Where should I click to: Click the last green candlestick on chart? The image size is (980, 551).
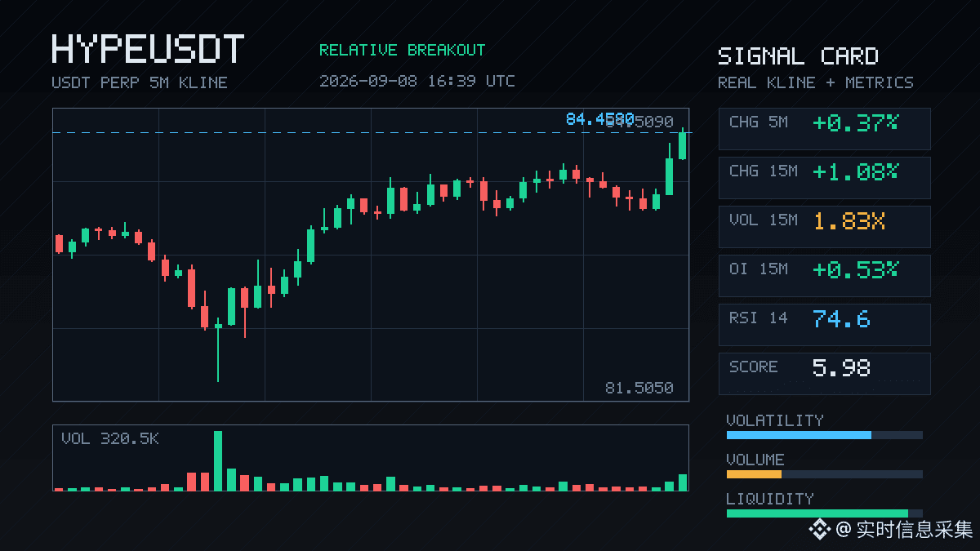(683, 144)
